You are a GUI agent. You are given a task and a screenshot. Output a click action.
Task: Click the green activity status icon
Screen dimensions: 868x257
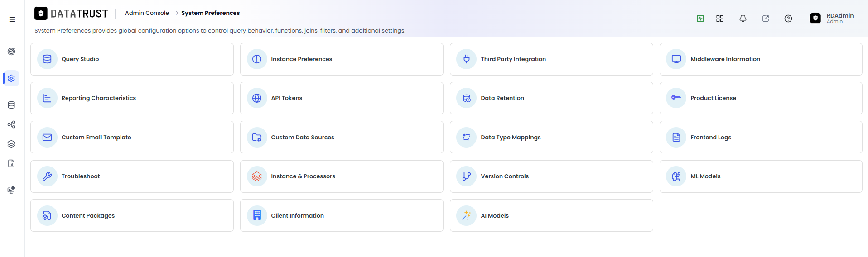[700, 19]
